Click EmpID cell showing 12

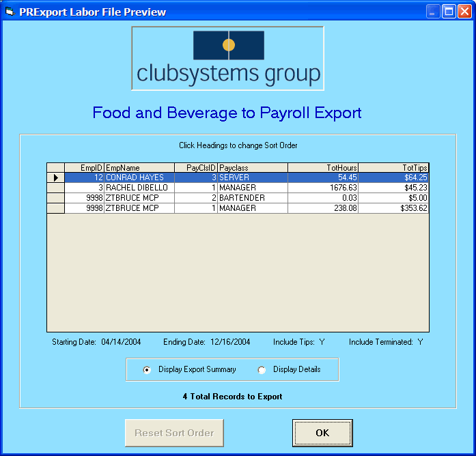[84, 177]
